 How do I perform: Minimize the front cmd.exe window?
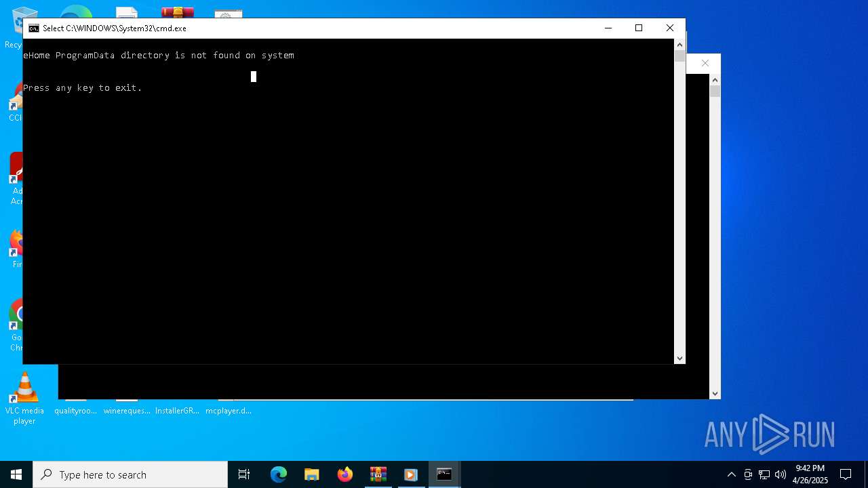coord(608,28)
